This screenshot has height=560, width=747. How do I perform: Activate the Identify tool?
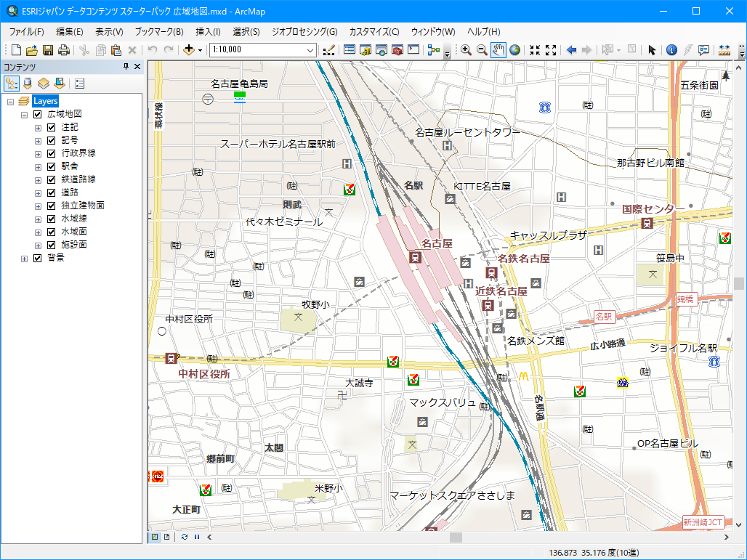pos(671,49)
